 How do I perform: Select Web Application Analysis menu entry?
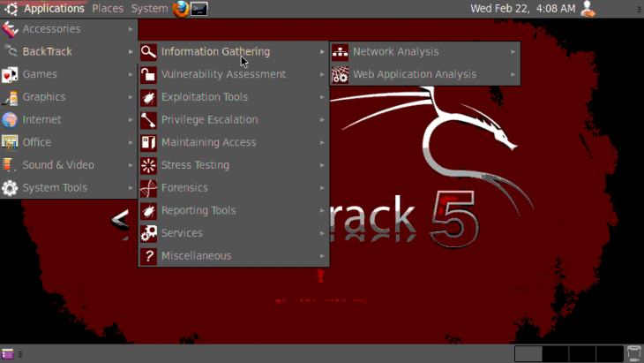coord(425,74)
